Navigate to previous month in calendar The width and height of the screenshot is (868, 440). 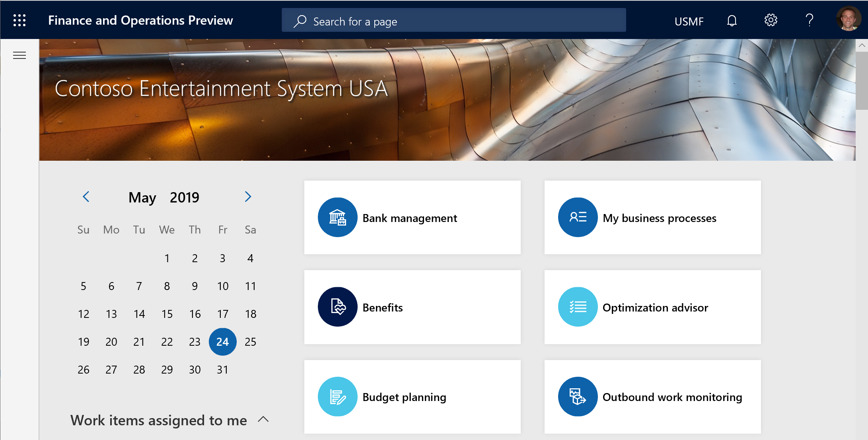86,198
